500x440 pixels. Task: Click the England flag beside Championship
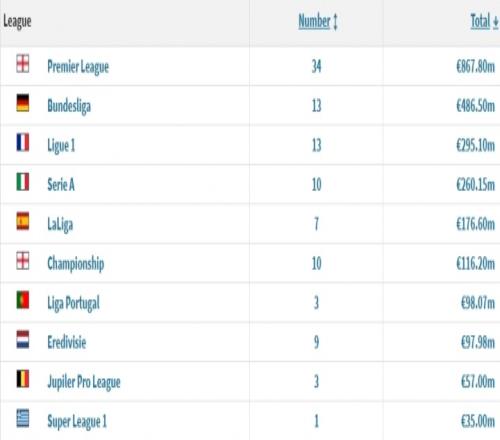coord(23,260)
